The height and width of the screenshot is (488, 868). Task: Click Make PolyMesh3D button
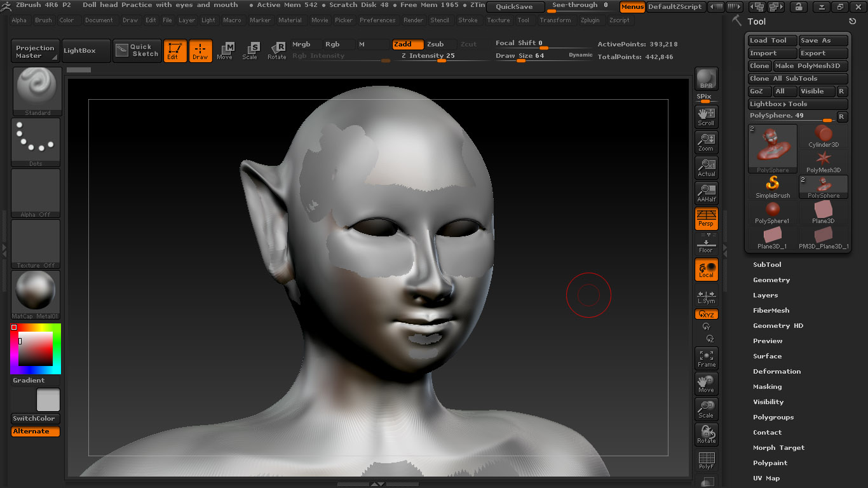(811, 66)
